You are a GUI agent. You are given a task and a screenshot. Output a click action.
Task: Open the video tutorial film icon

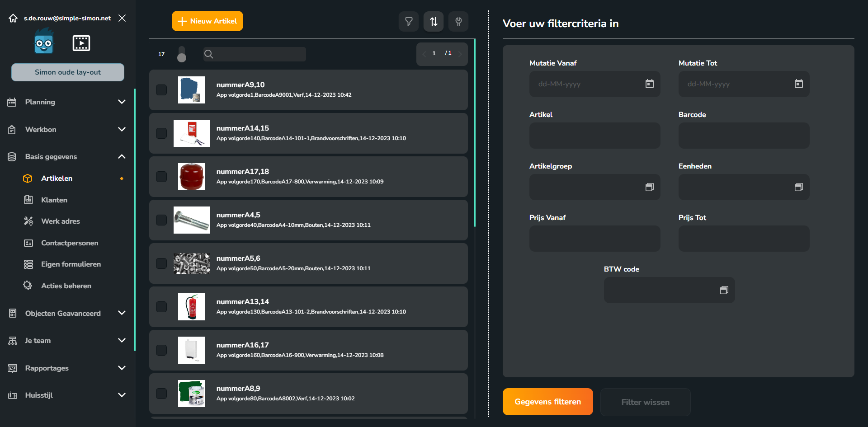click(81, 43)
